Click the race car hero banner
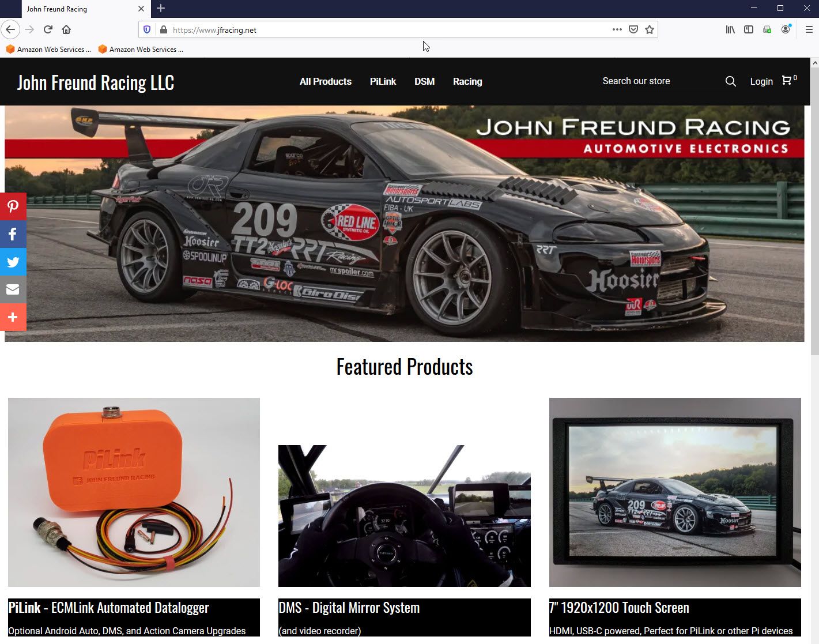Screen dimensions: 819x644 click(x=404, y=224)
